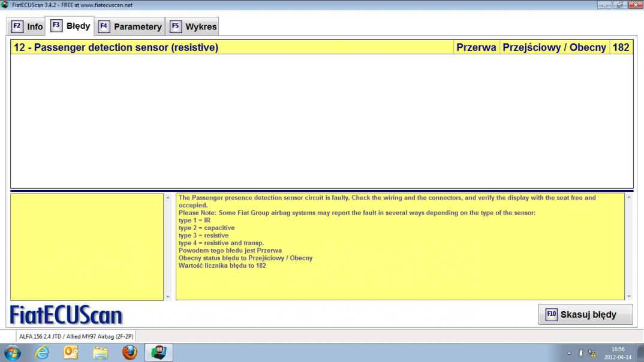
Task: Switch to the Info tab
Action: (x=27, y=27)
